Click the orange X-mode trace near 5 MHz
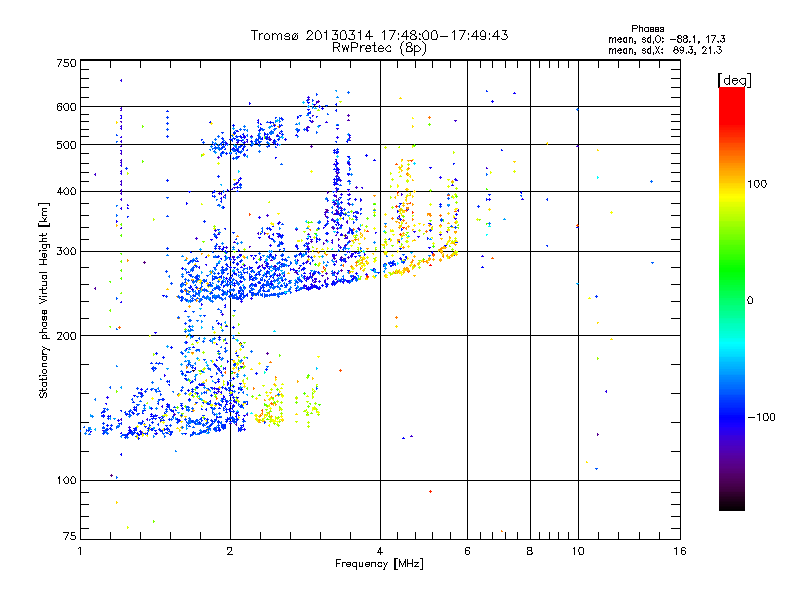This screenshot has width=800, height=600. pyautogui.click(x=423, y=262)
